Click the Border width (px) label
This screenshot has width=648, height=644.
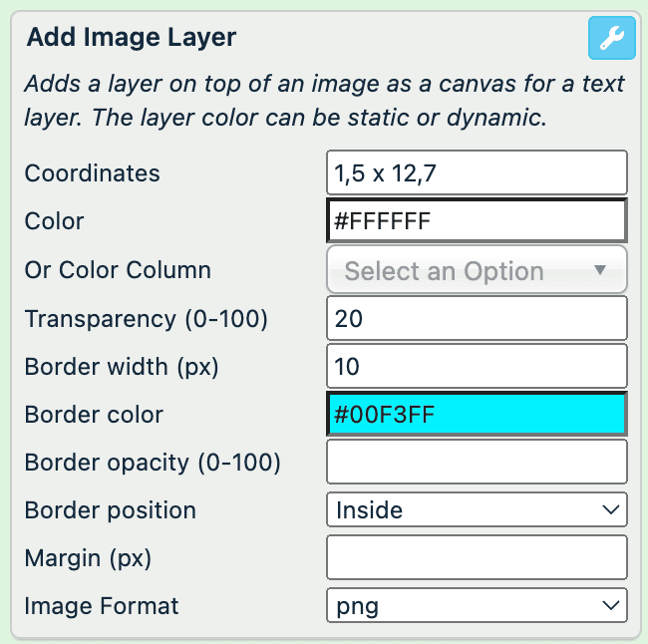pyautogui.click(x=122, y=367)
